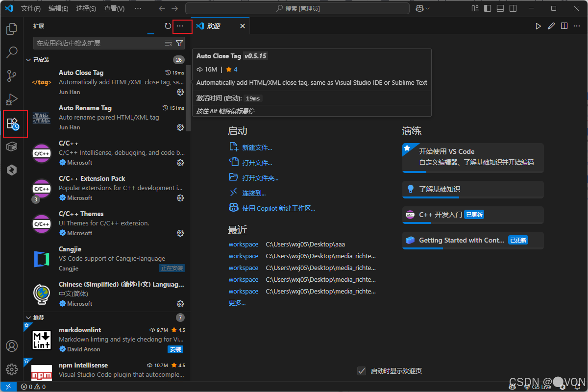
Task: Click the 更多... recent link
Action: pyautogui.click(x=237, y=303)
